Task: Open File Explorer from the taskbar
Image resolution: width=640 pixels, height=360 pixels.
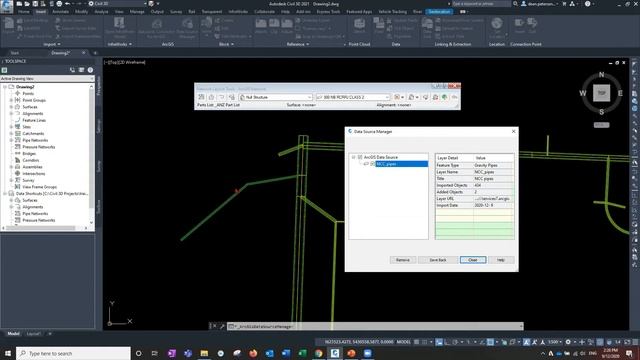Action: (204, 353)
